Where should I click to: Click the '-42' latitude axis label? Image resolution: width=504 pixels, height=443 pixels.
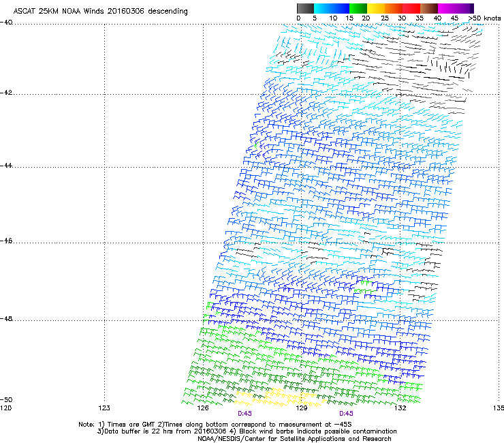click(x=6, y=92)
